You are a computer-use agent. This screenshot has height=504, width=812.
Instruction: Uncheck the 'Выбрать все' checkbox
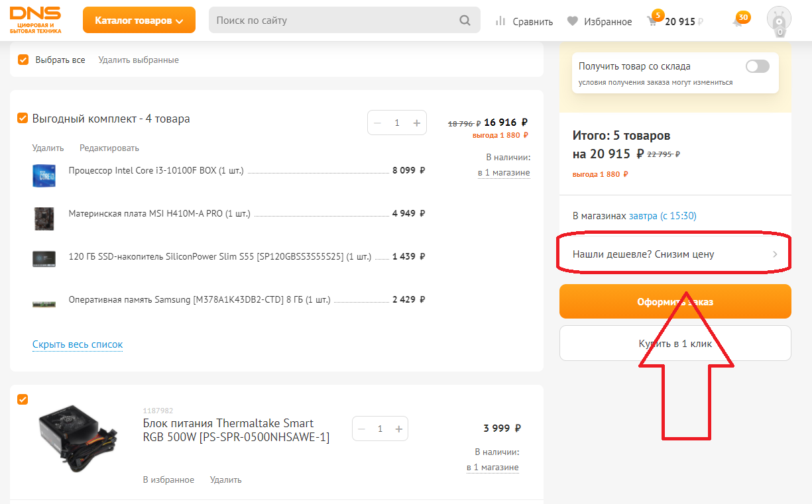point(23,60)
